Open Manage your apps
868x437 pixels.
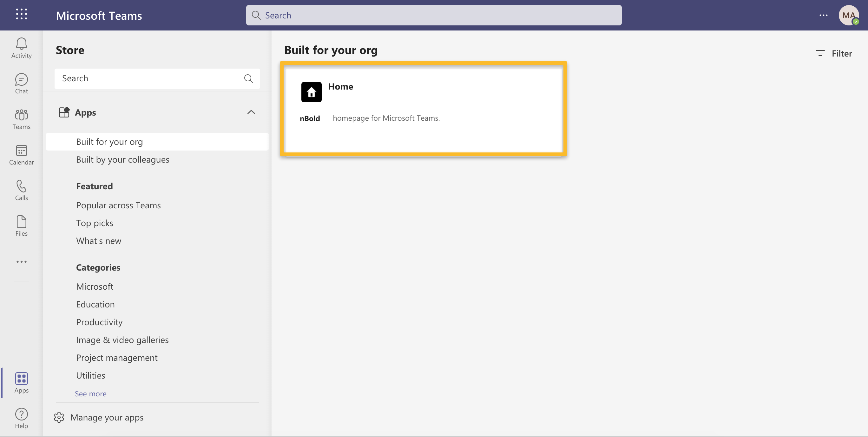point(107,417)
